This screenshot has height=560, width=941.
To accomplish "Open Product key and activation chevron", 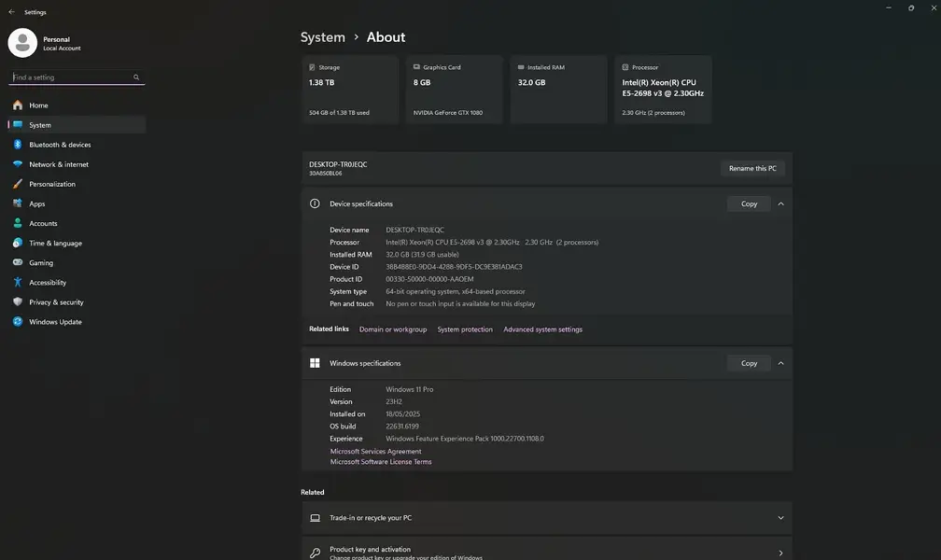I will pos(780,553).
